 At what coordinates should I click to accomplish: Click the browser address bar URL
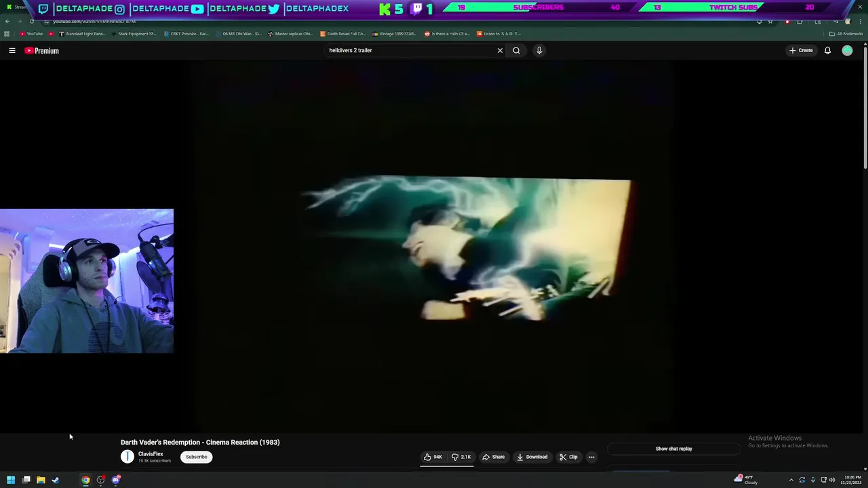pos(94,22)
